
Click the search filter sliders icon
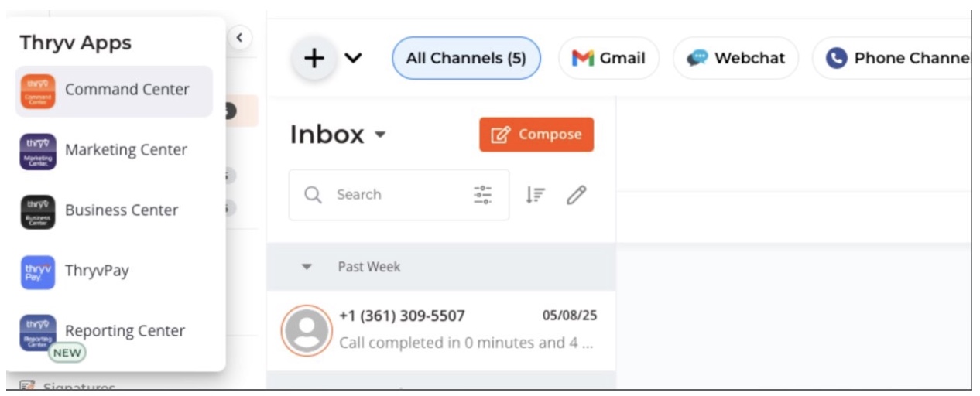tap(482, 195)
